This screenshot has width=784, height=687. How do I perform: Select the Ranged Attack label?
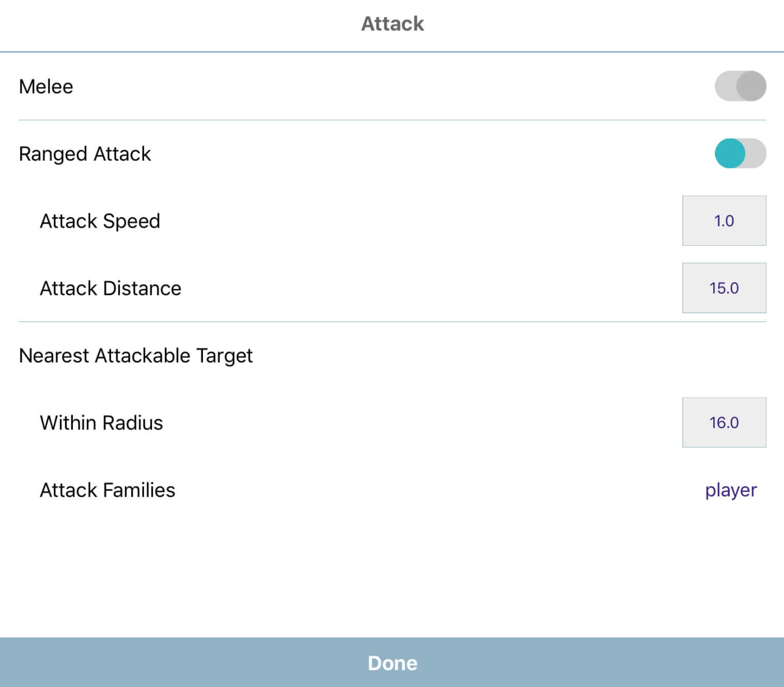[85, 154]
